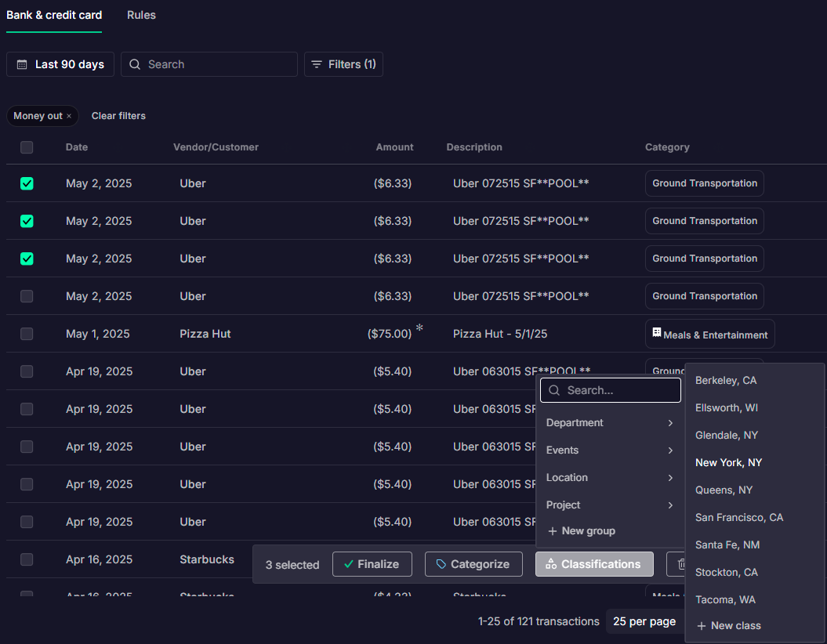This screenshot has width=827, height=644.
Task: Select Stockton, CA location
Action: tap(726, 573)
